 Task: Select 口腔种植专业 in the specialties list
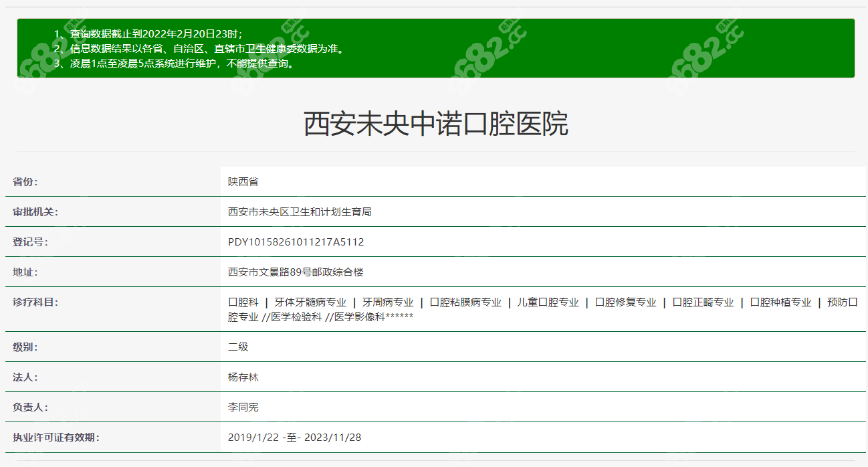780,302
